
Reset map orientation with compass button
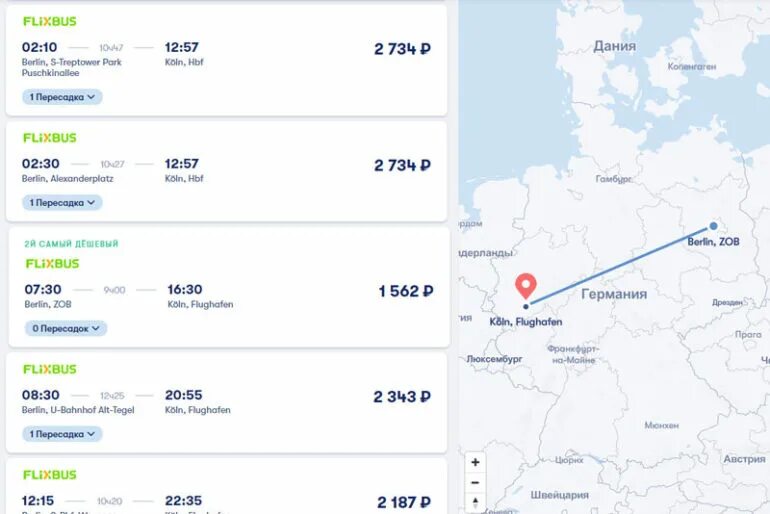coord(475,502)
